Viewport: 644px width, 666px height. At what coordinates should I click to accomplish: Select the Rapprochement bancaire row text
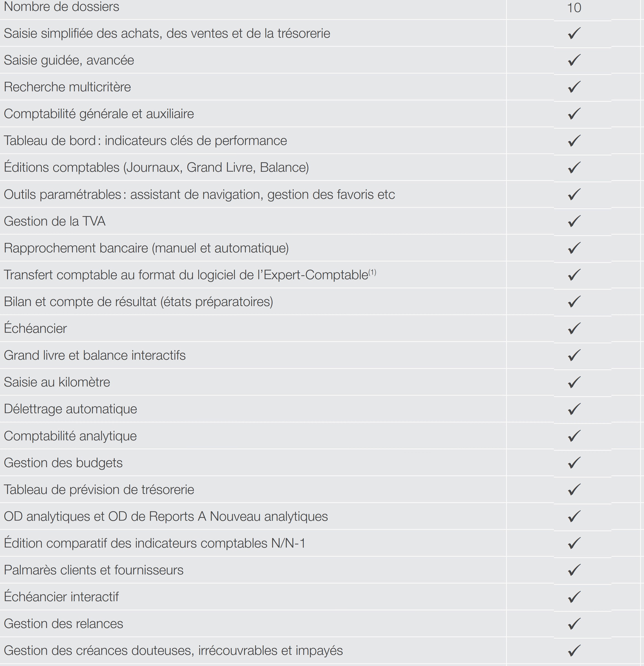[x=146, y=248]
